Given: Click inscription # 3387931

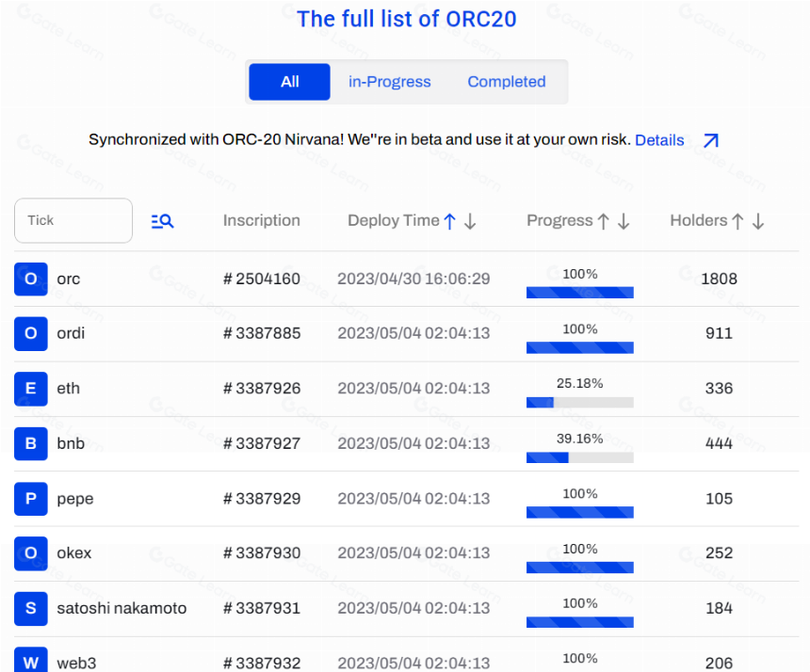Looking at the screenshot, I should (262, 608).
